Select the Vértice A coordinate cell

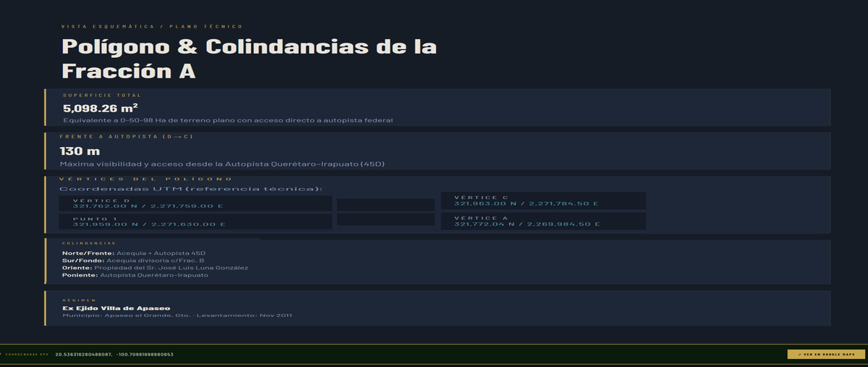tap(543, 221)
